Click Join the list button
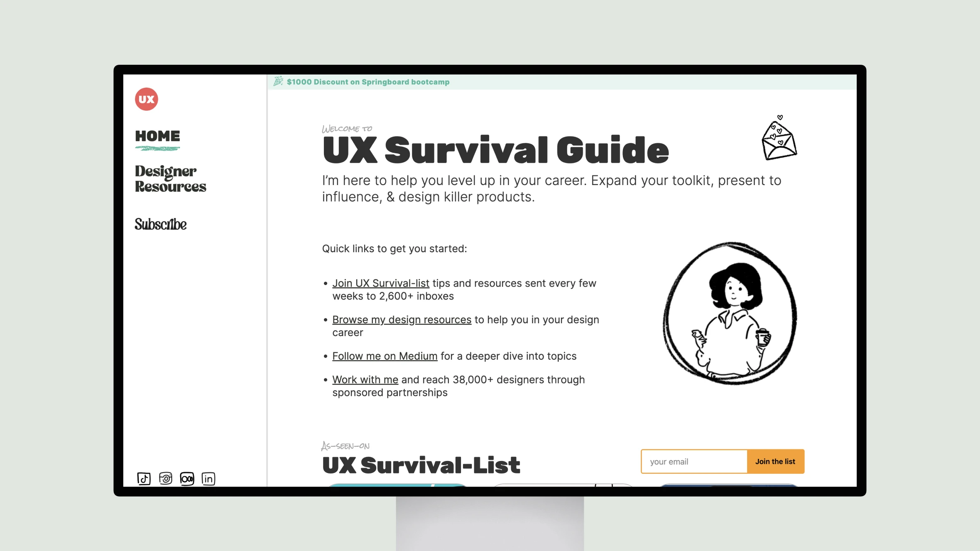The image size is (980, 551). 775,461
